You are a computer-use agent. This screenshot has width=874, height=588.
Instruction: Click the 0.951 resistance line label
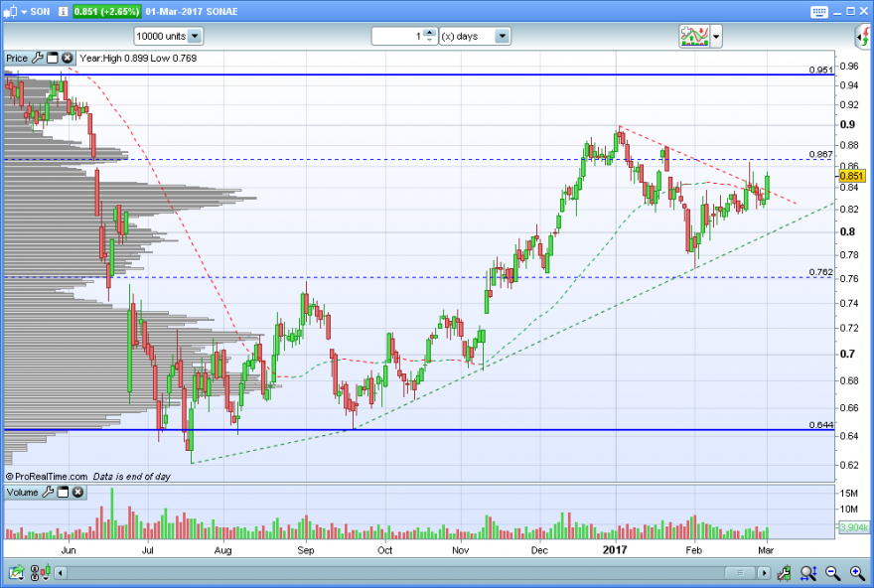[821, 70]
